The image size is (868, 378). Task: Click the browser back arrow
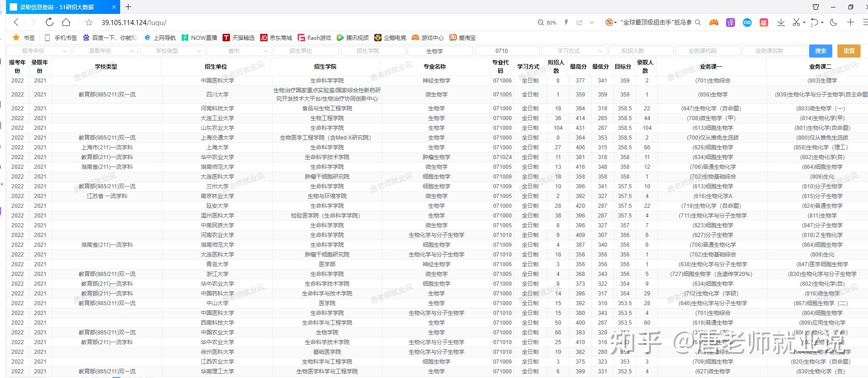pyautogui.click(x=16, y=22)
